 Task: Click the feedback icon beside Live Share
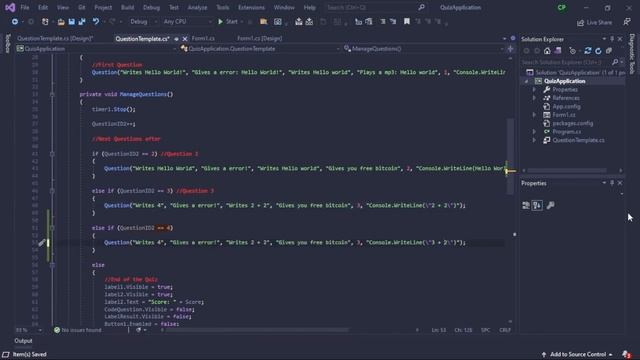coord(627,22)
